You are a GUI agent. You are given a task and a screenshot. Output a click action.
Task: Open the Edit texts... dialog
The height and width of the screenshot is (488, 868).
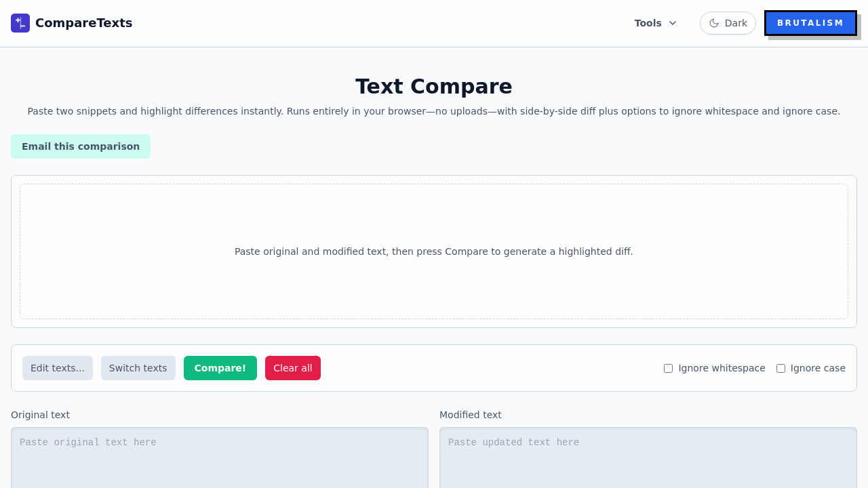click(58, 368)
